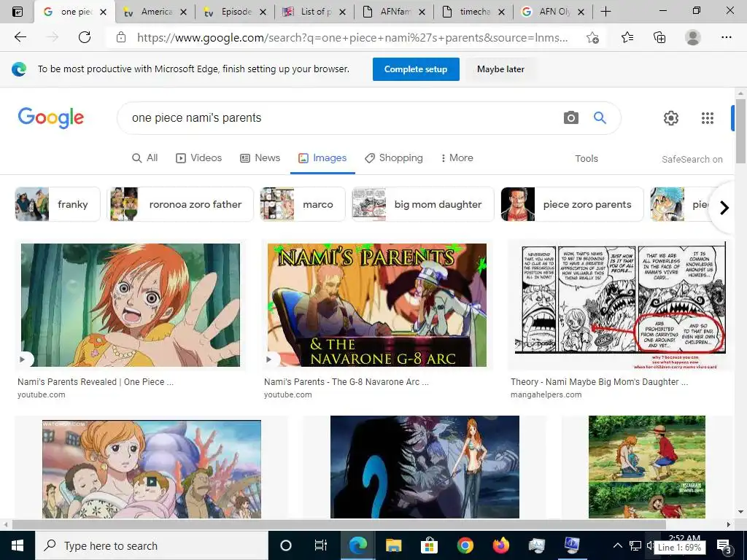Click the Windows taskbar search box

click(x=152, y=545)
